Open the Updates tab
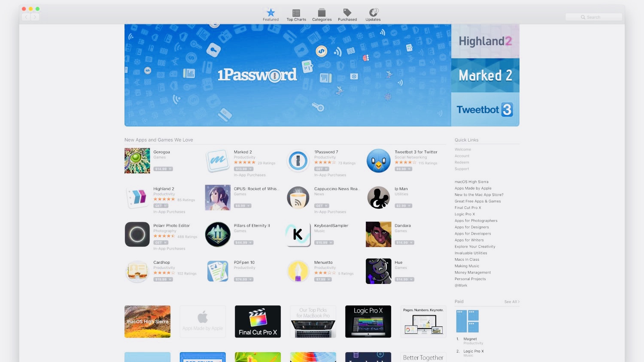 (x=373, y=15)
